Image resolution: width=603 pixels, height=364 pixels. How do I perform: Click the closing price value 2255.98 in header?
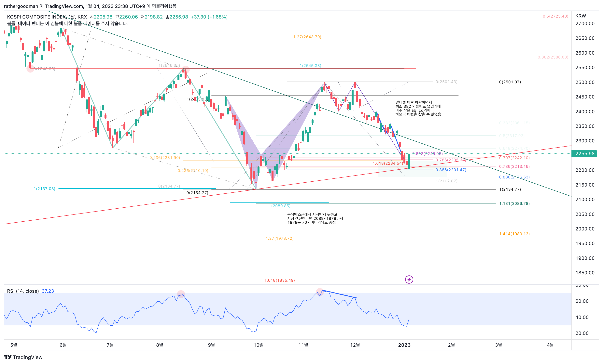pyautogui.click(x=179, y=17)
